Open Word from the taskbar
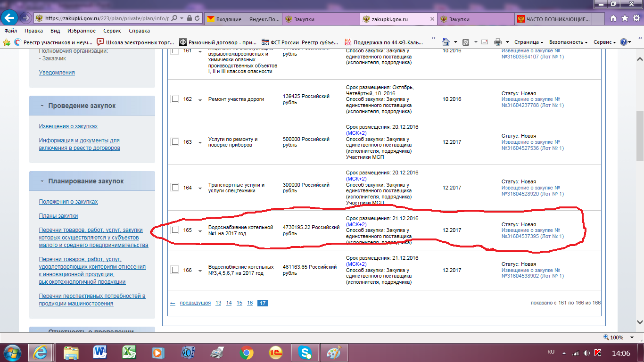Screen dimensions: 644x362 (x=100, y=352)
